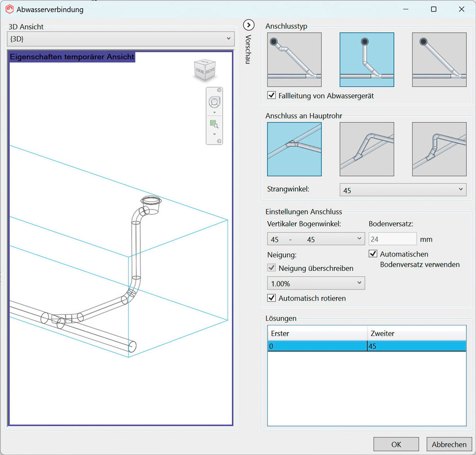Open the 3D Ansicht view dropdown
This screenshot has height=455, width=476.
click(121, 39)
